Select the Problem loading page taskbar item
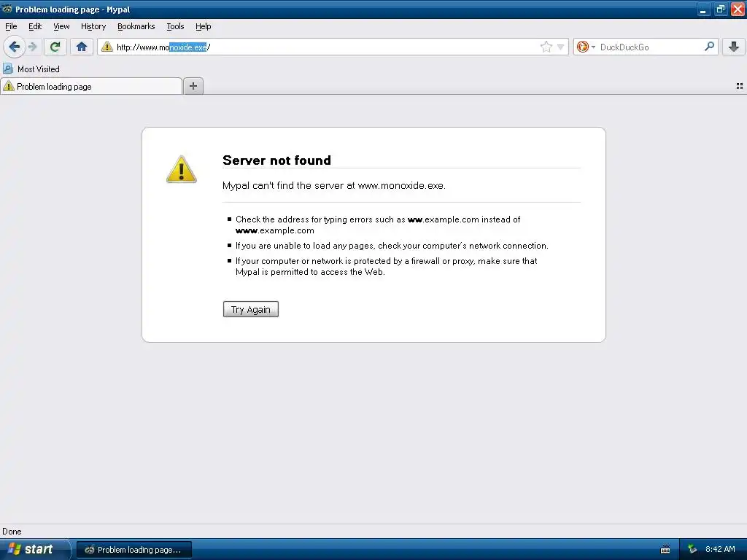Image resolution: width=747 pixels, height=560 pixels. 134,550
